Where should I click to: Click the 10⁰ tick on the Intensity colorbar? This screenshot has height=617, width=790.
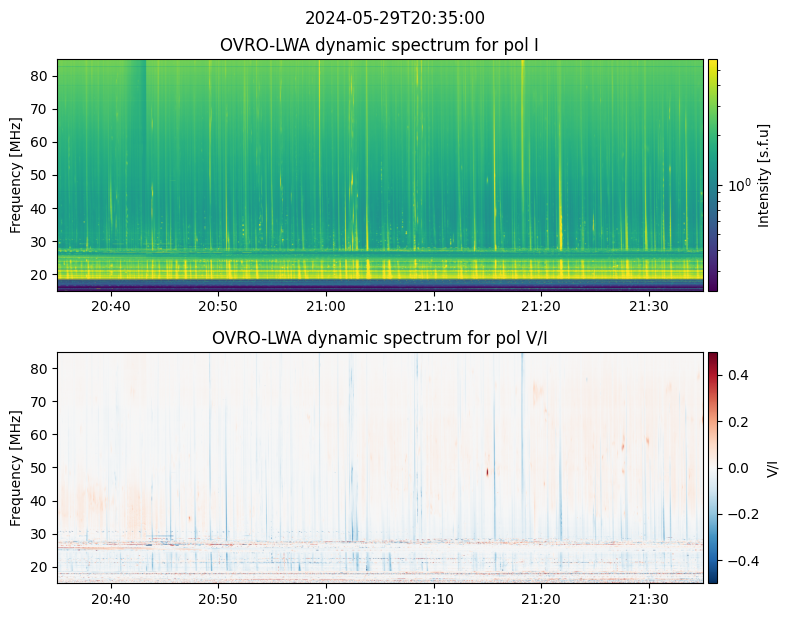click(x=739, y=185)
